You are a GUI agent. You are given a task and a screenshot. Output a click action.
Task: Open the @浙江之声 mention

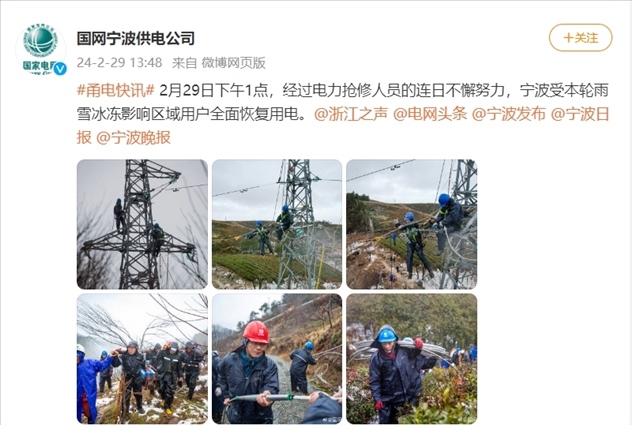click(351, 115)
